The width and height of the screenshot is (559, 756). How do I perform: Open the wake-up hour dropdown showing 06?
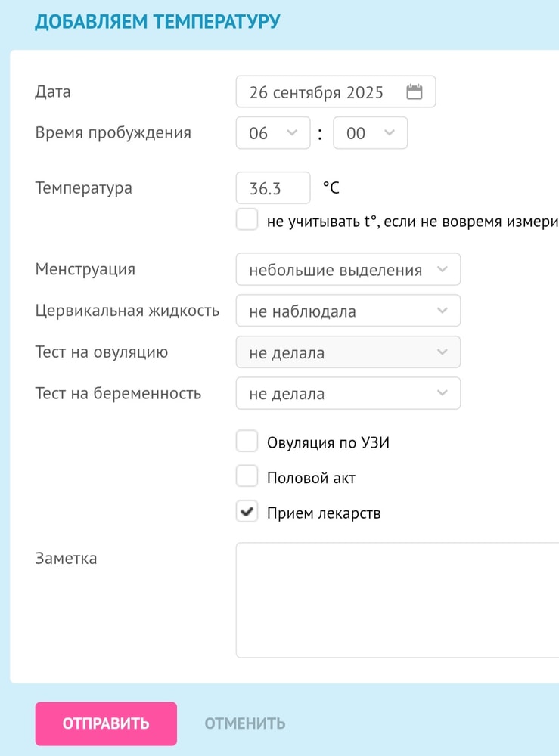tap(272, 132)
